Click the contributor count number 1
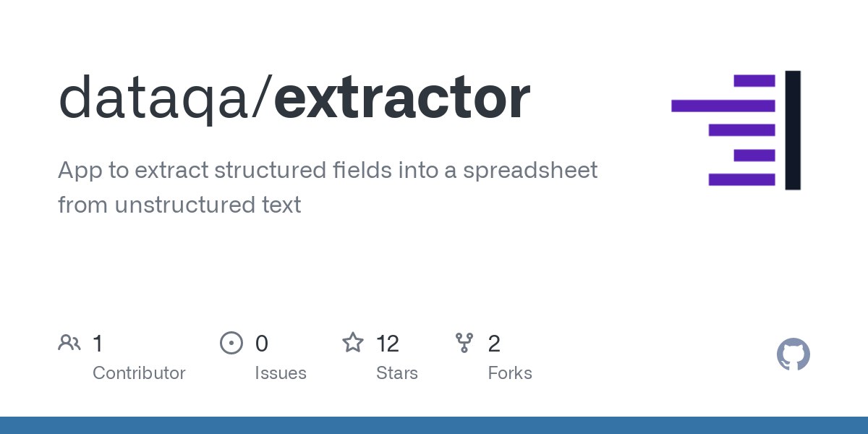Viewport: 868px width, 434px height. (x=98, y=344)
